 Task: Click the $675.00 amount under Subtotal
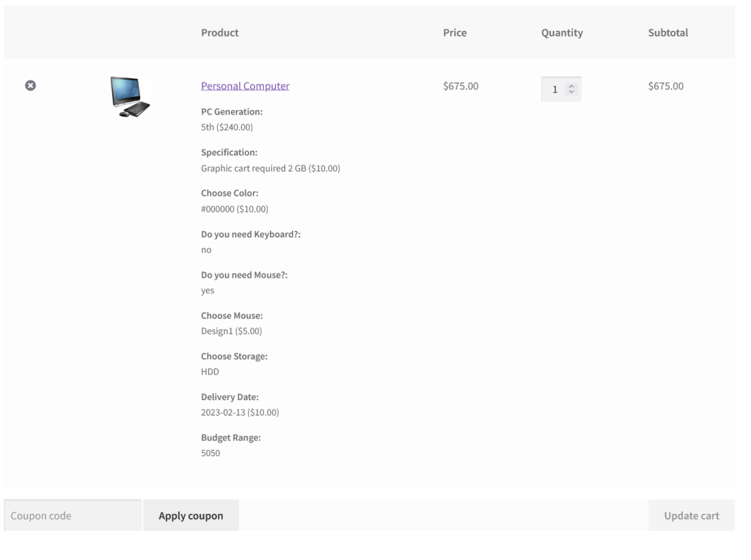point(665,86)
